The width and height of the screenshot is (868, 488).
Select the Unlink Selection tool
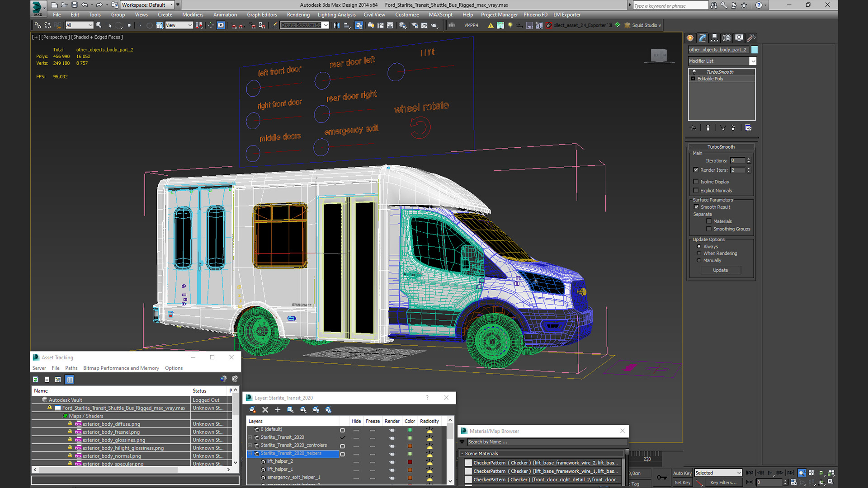(x=48, y=25)
